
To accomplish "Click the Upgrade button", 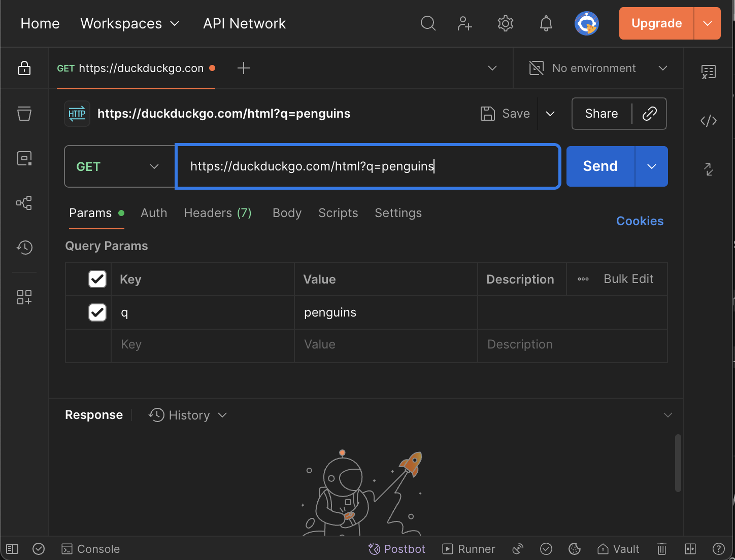I will [656, 23].
